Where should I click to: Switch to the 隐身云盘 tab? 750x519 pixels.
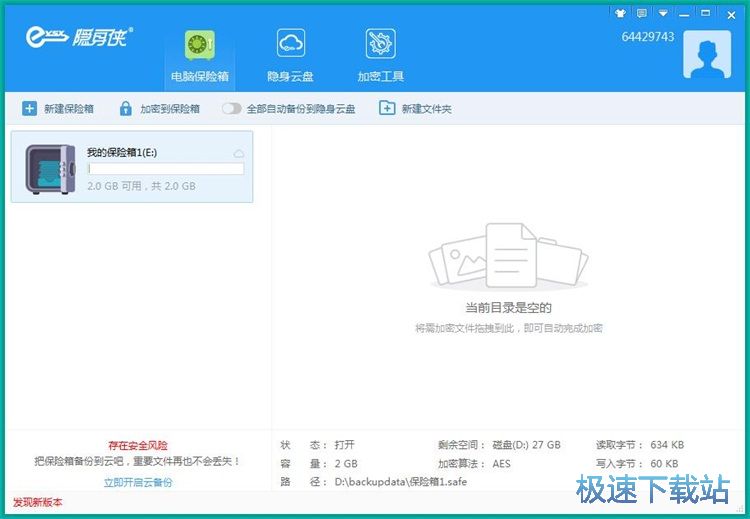[290, 56]
